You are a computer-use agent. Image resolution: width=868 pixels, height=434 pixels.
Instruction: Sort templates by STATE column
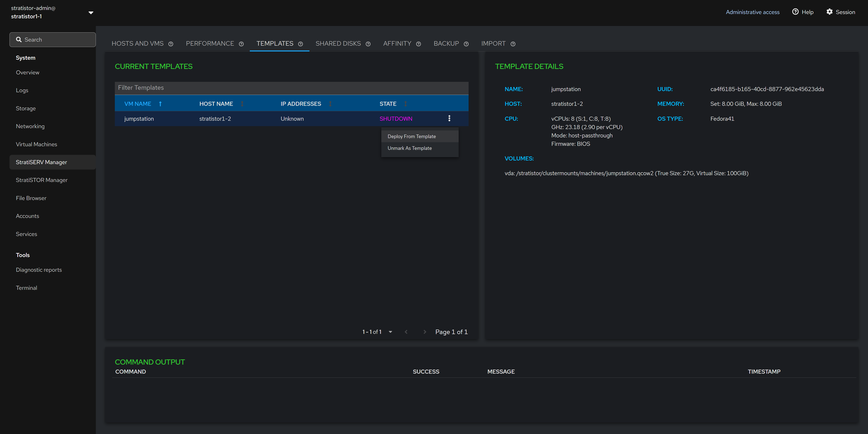click(x=405, y=104)
